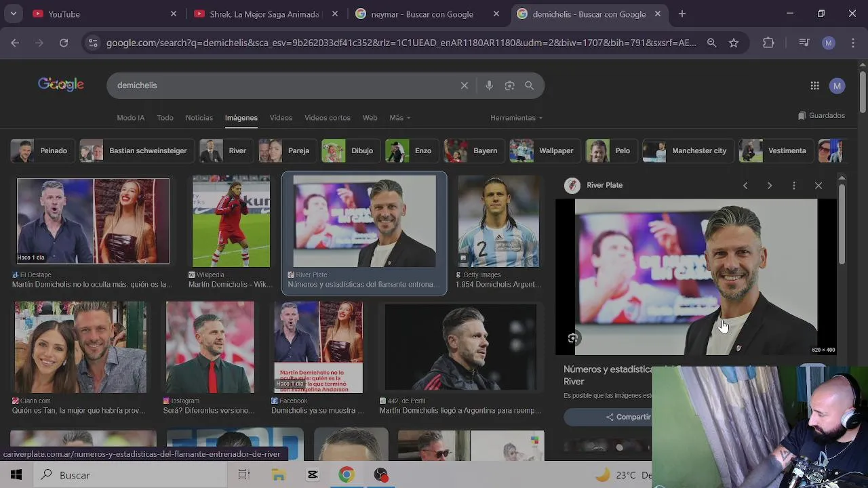Viewport: 868px width, 488px height.
Task: Open Guardados saved items
Action: [x=821, y=115]
